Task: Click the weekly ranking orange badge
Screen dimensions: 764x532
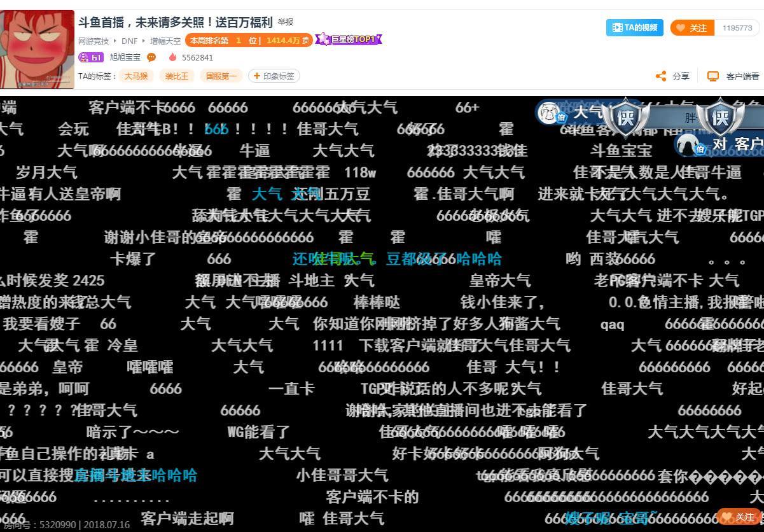Action: (x=249, y=40)
